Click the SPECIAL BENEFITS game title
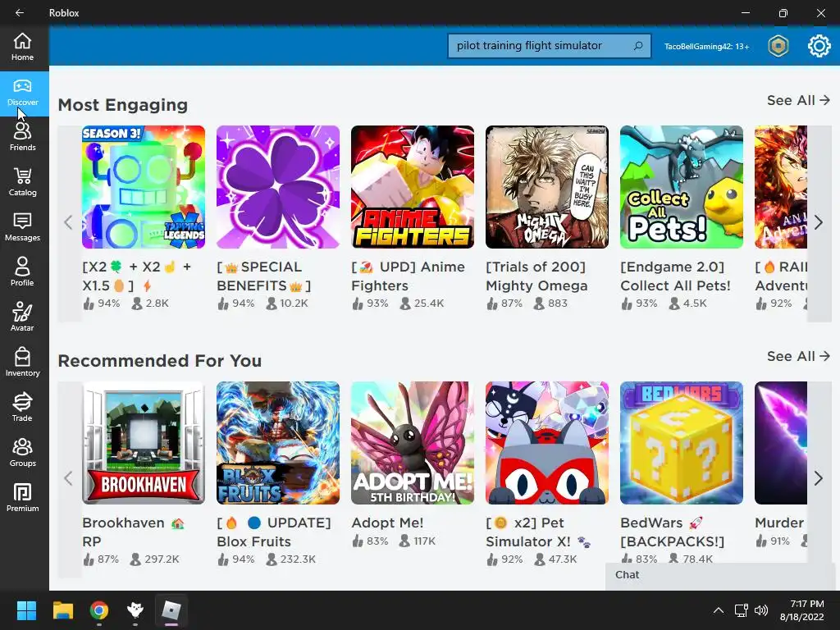The height and width of the screenshot is (630, 840). pos(263,276)
